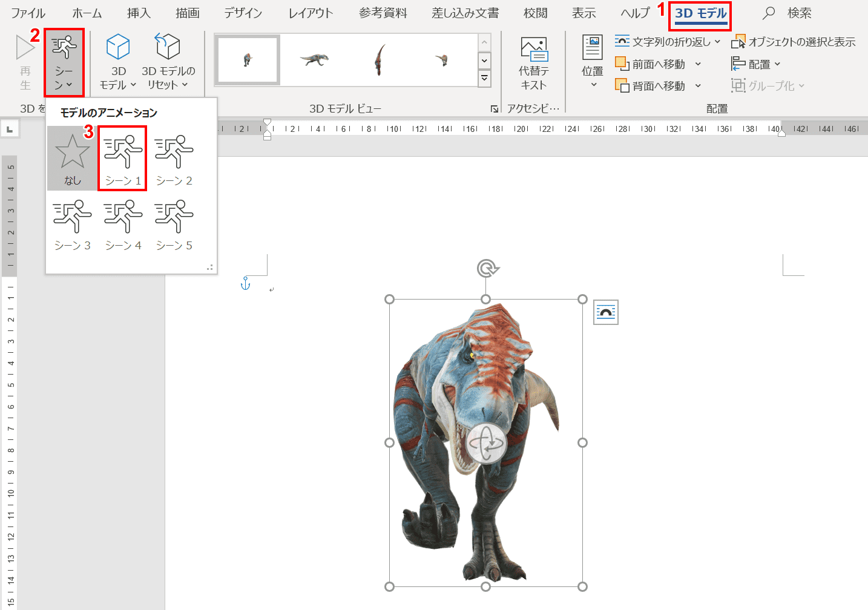The height and width of the screenshot is (610, 868).
Task: Click 3D モデルのリセット button
Action: coord(168,63)
